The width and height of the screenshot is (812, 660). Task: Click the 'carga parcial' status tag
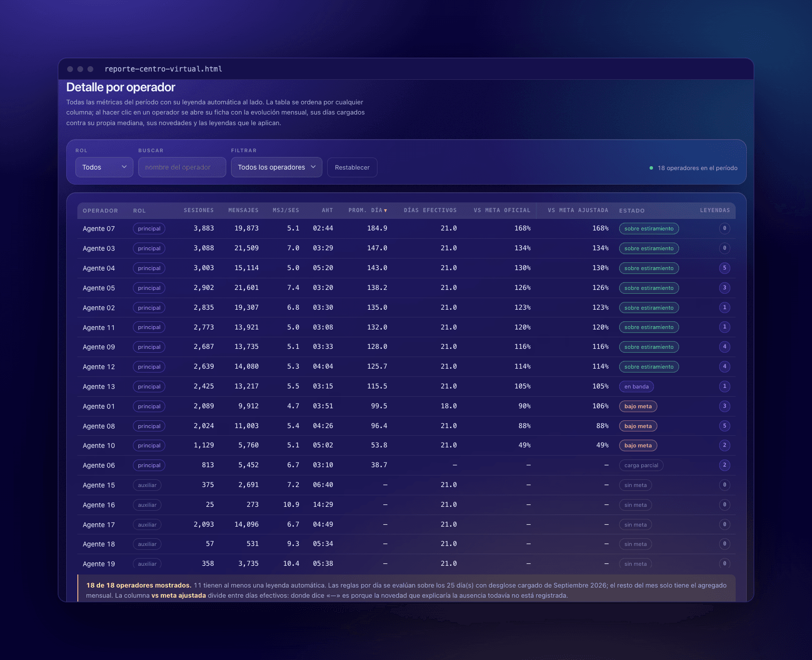[641, 465]
